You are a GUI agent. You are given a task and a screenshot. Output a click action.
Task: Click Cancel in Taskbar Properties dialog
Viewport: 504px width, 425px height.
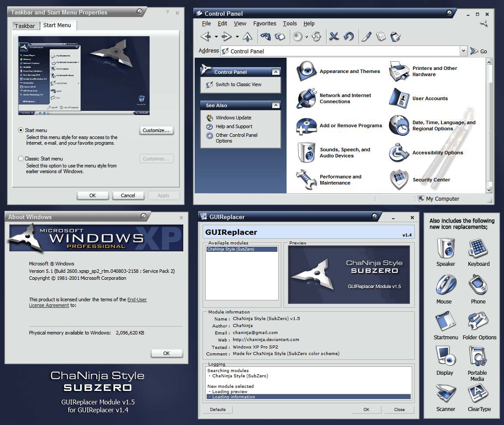point(128,195)
